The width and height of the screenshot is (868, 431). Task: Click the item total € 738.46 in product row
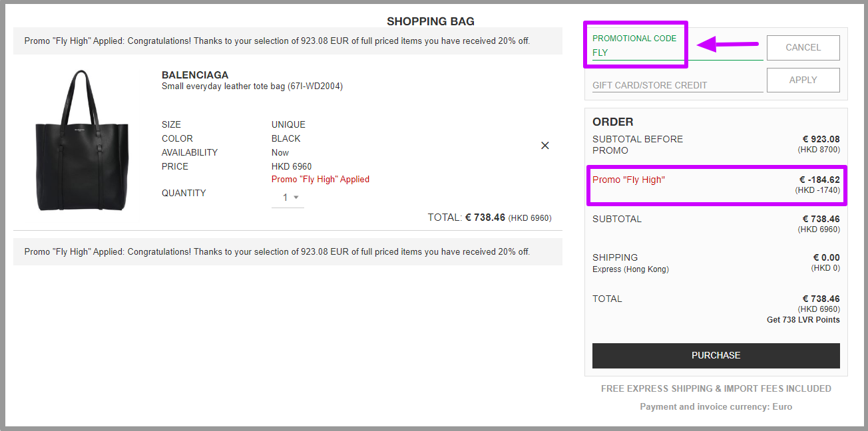[485, 217]
